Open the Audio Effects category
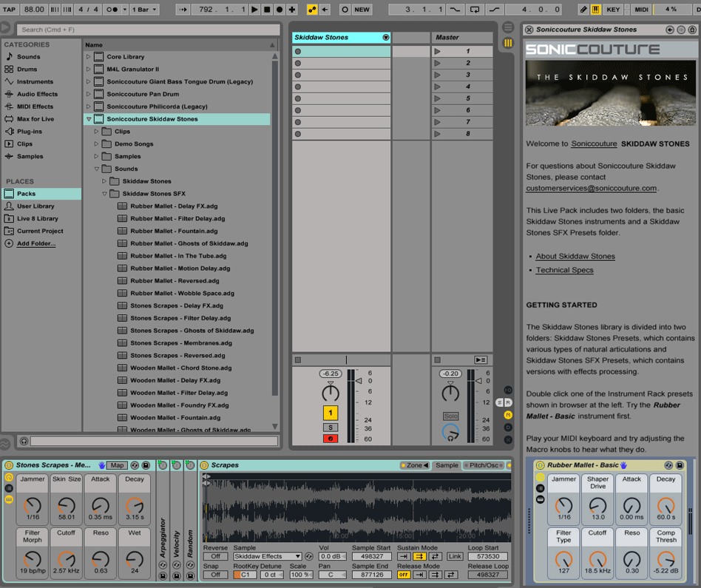 tap(37, 95)
